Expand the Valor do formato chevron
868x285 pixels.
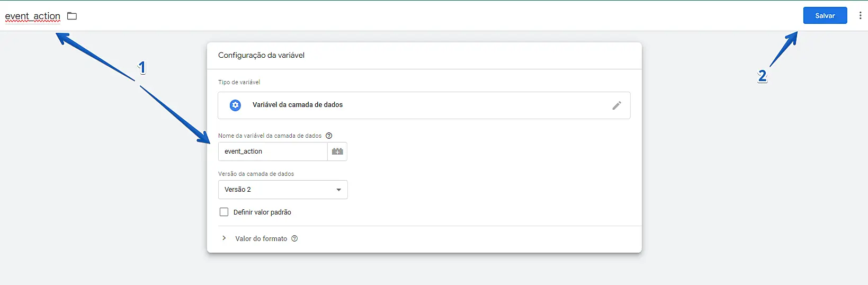click(x=224, y=238)
